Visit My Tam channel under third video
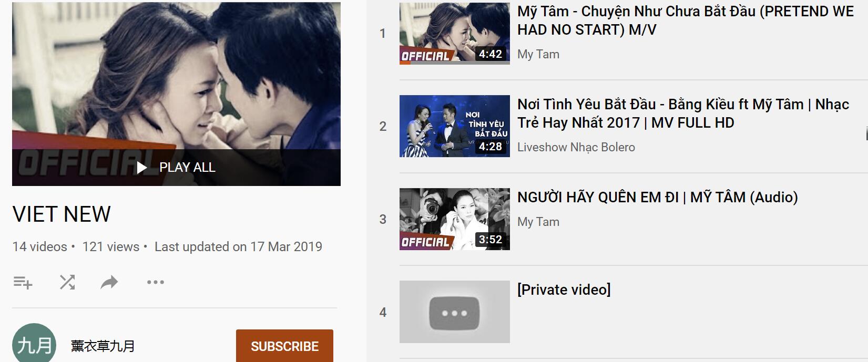The height and width of the screenshot is (362, 868). pos(538,222)
